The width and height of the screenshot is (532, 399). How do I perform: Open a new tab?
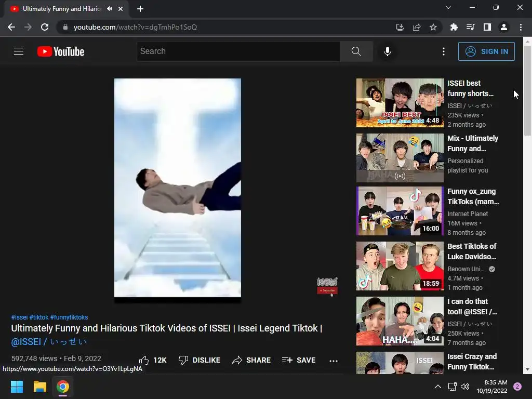140,9
